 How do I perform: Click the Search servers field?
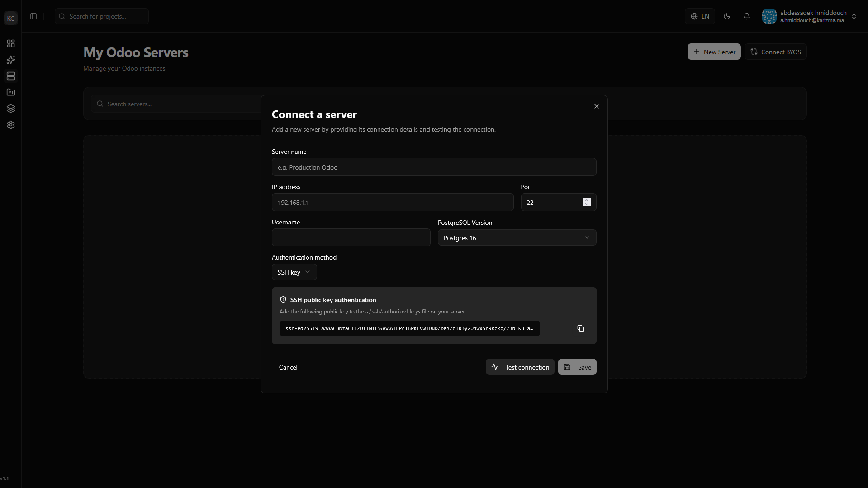pos(176,104)
